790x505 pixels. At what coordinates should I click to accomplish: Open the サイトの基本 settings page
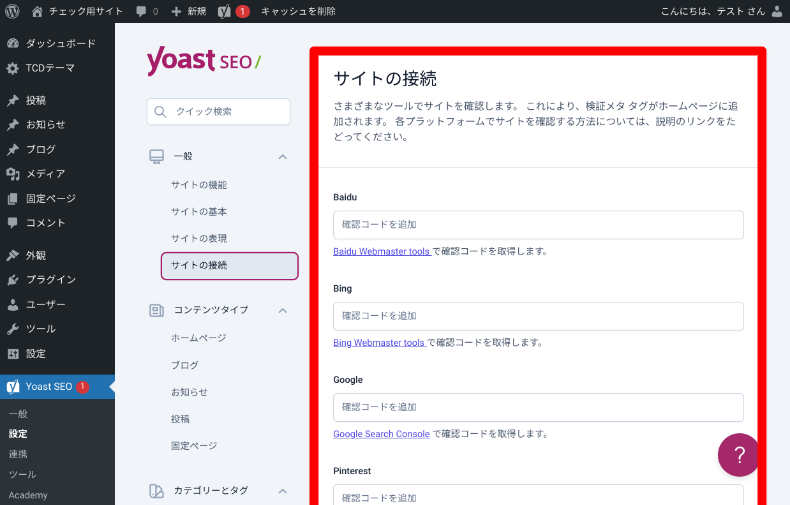click(199, 212)
